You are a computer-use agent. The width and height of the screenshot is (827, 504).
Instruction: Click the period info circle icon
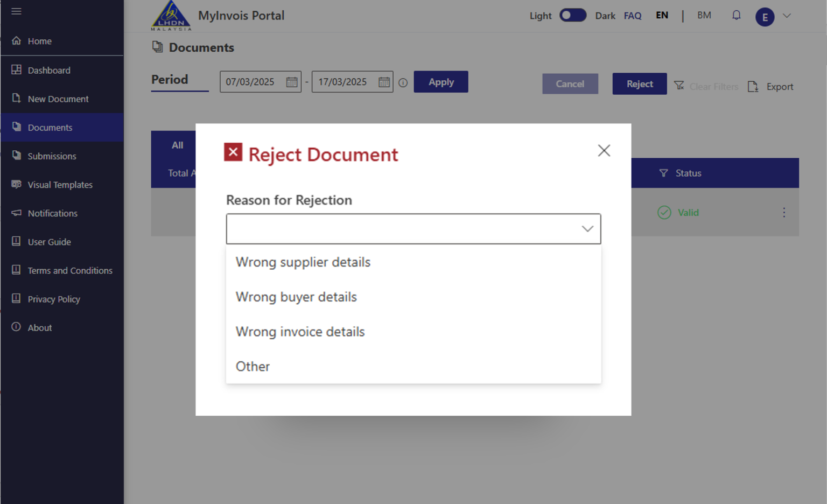pos(403,82)
